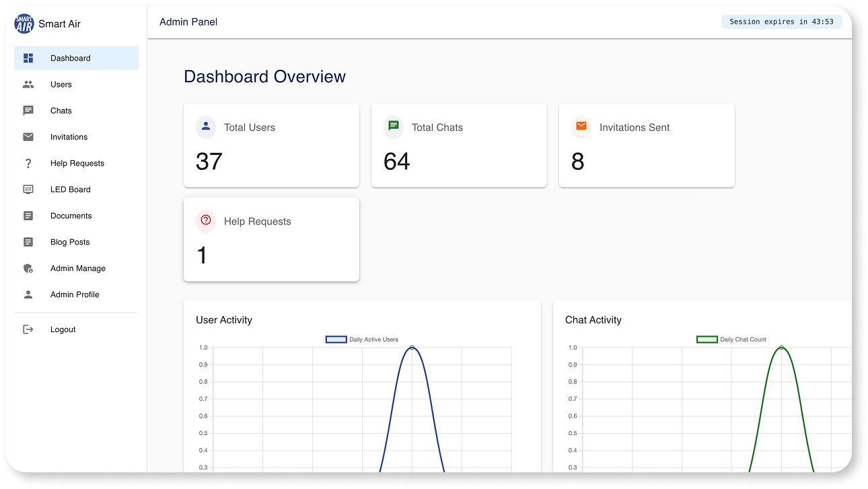
Task: Log out using the Logout item
Action: [x=77, y=329]
